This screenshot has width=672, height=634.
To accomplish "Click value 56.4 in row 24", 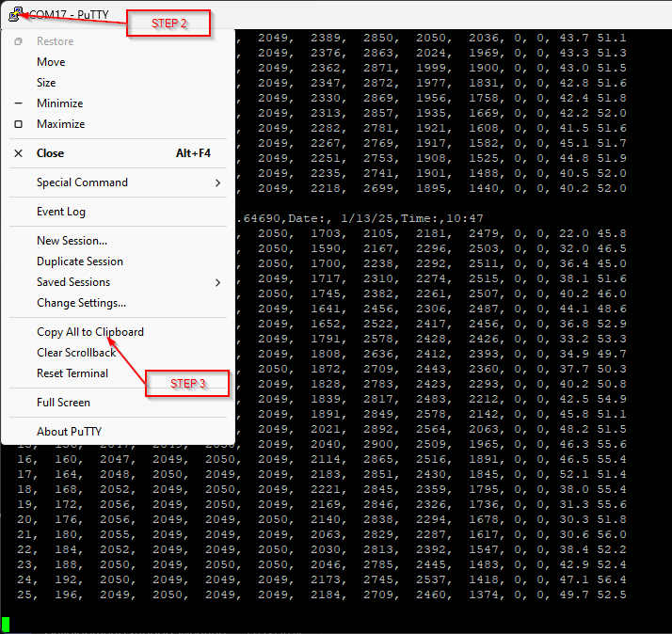I will (612, 579).
